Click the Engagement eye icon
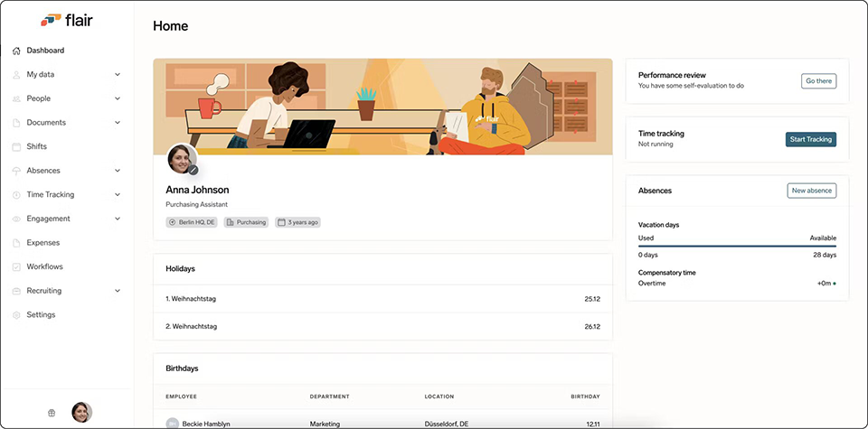The height and width of the screenshot is (429, 868). [x=16, y=219]
